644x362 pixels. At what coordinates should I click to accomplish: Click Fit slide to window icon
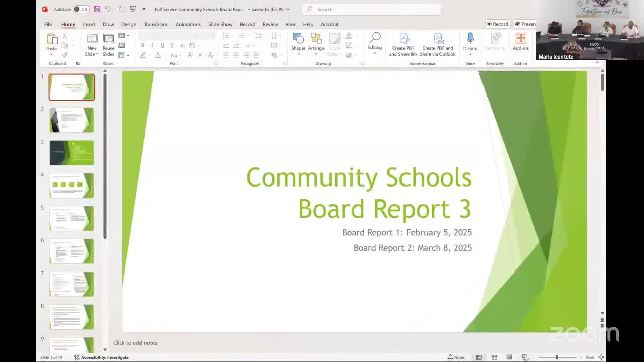click(601, 357)
